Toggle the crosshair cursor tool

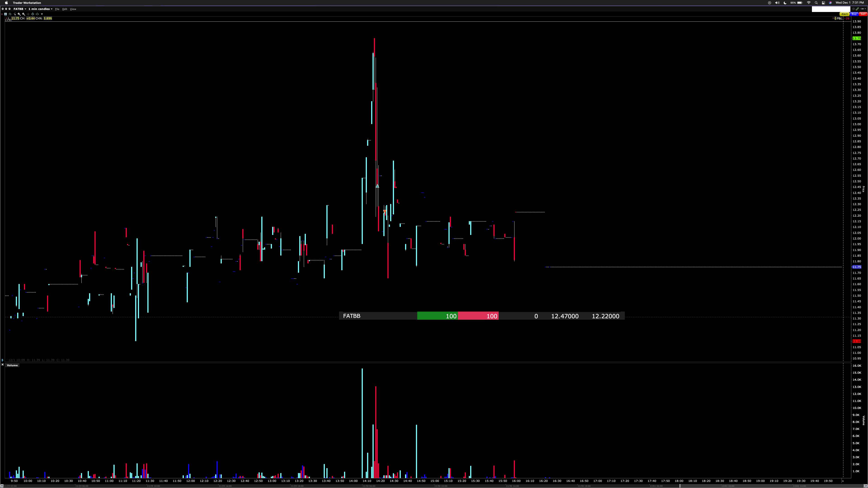28,14
